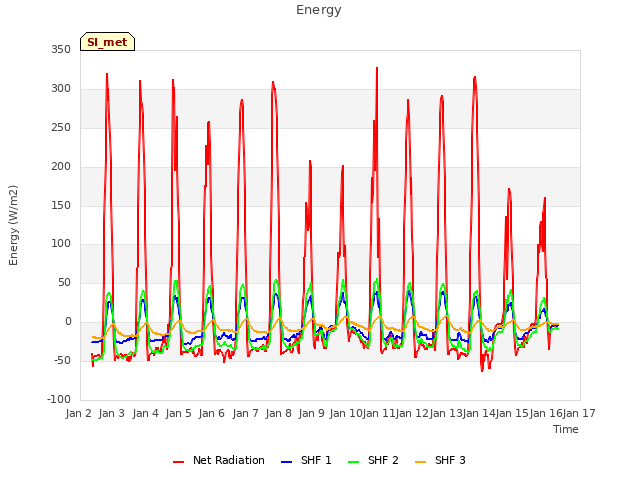The height and width of the screenshot is (480, 640).
Task: Click the SI_met annotation label
Action: [107, 42]
